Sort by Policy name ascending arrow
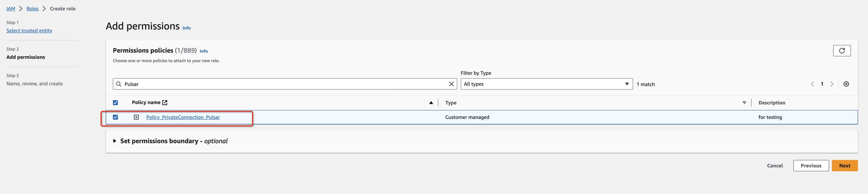This screenshot has width=868, height=194. click(x=431, y=103)
